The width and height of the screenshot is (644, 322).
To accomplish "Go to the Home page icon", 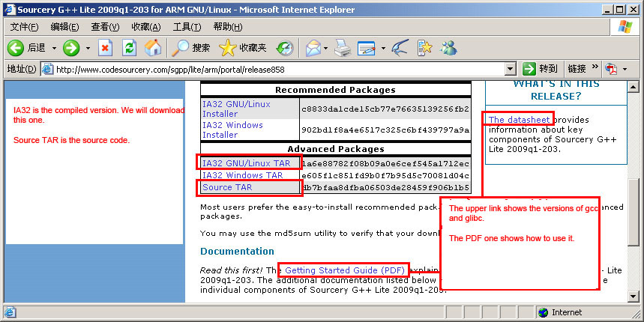I will tap(153, 48).
